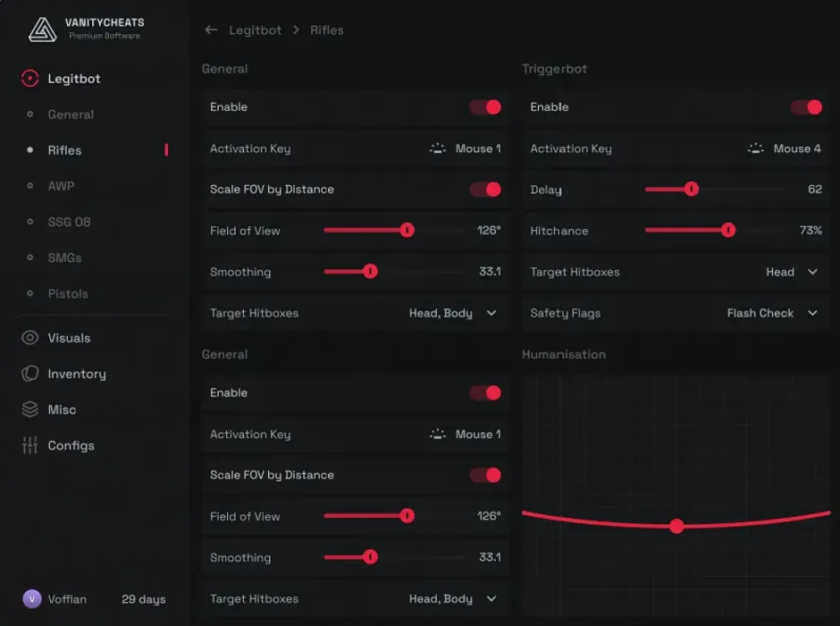
Task: Toggle Scale FOV by Distance in top General
Action: pyautogui.click(x=485, y=190)
